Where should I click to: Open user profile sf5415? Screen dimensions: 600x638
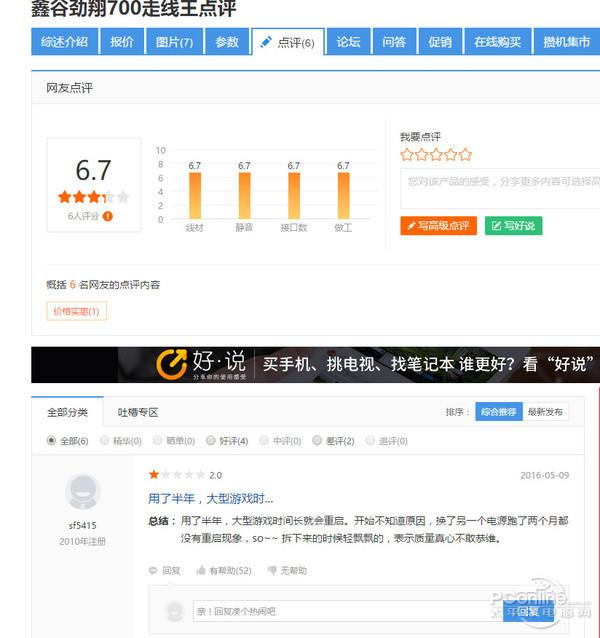[83, 525]
